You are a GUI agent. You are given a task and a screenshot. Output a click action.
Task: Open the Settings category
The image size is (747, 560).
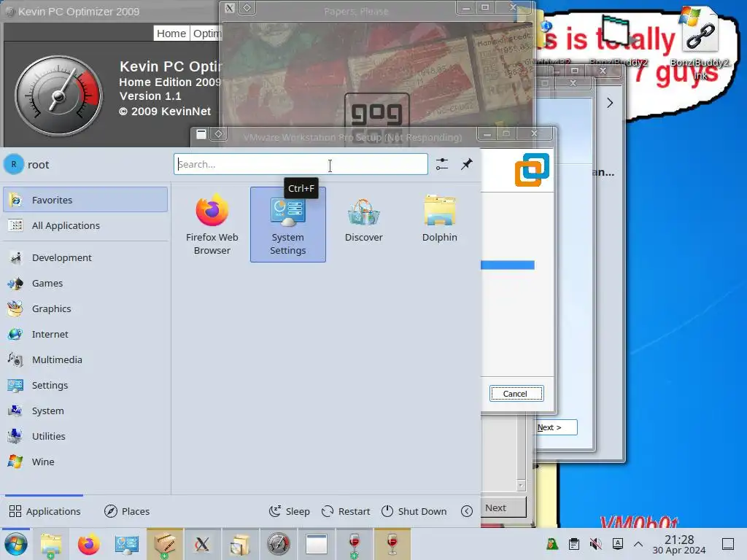[x=85, y=385]
